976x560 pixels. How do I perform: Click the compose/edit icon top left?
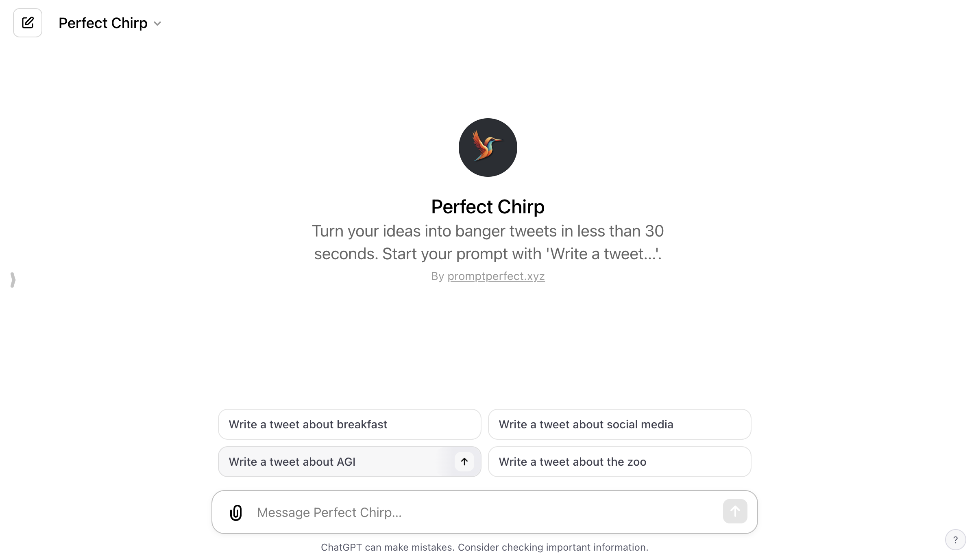tap(28, 23)
